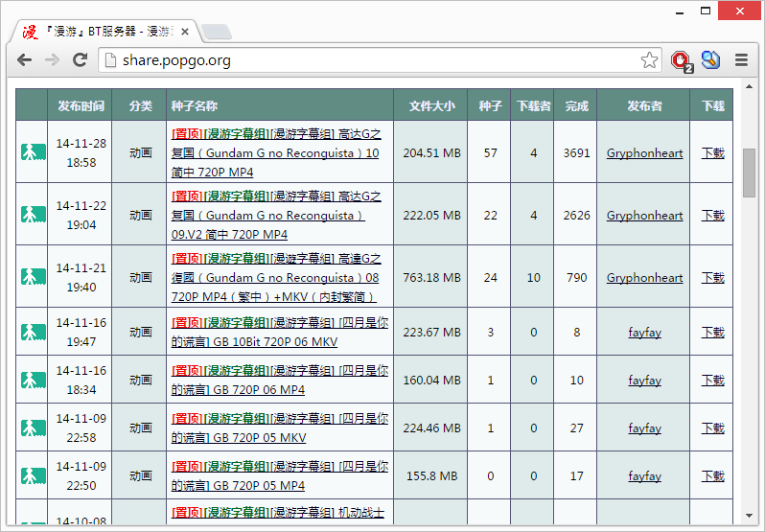Click the 文件大小 column header
Viewport: 765px width, 532px height.
(431, 105)
